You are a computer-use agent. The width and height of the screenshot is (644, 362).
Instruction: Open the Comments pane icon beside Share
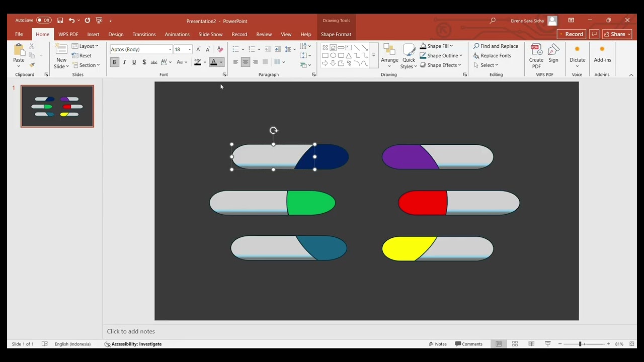coord(594,34)
